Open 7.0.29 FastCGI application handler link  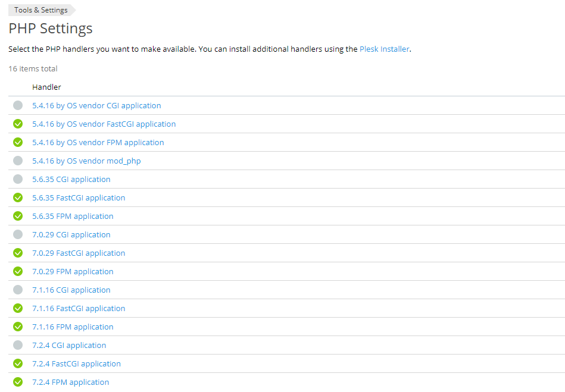pos(79,253)
